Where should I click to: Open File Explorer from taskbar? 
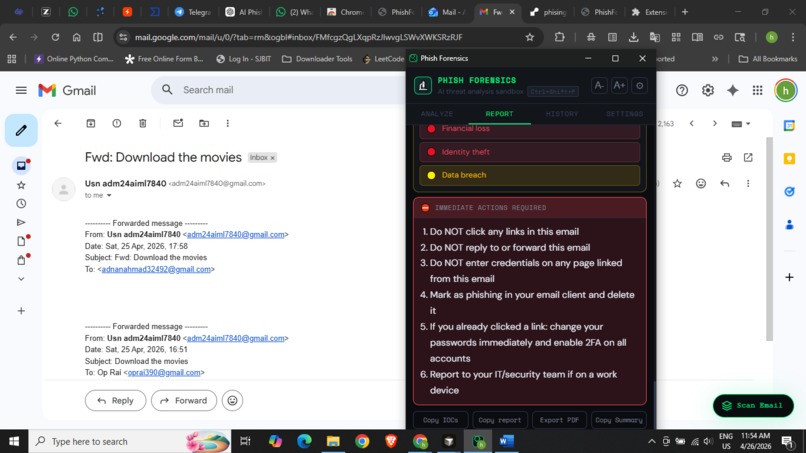click(333, 441)
